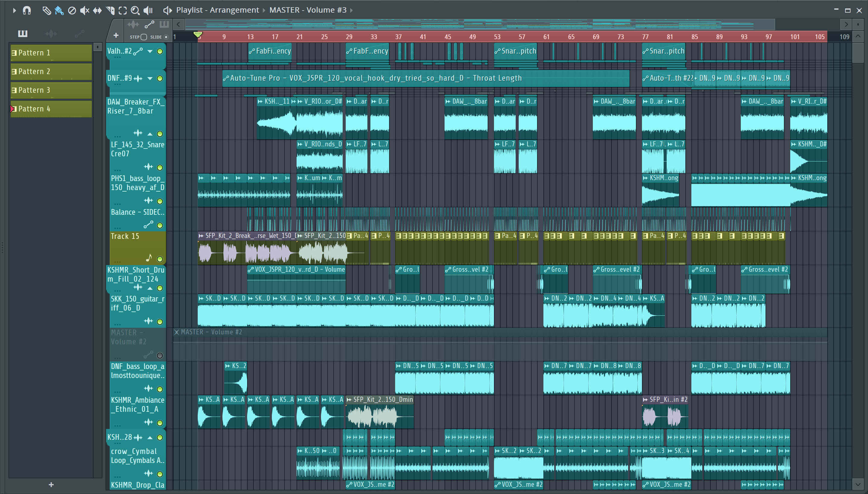Click the yellow playhead position marker

(x=198, y=34)
